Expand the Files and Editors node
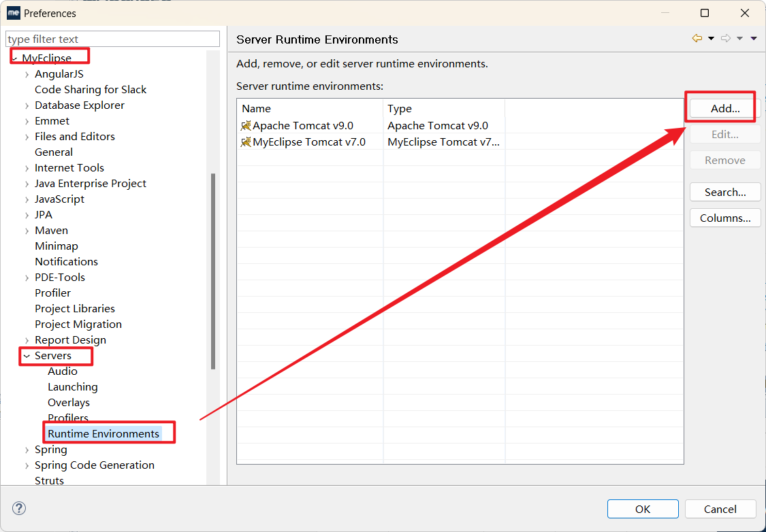This screenshot has height=532, width=766. click(x=27, y=137)
